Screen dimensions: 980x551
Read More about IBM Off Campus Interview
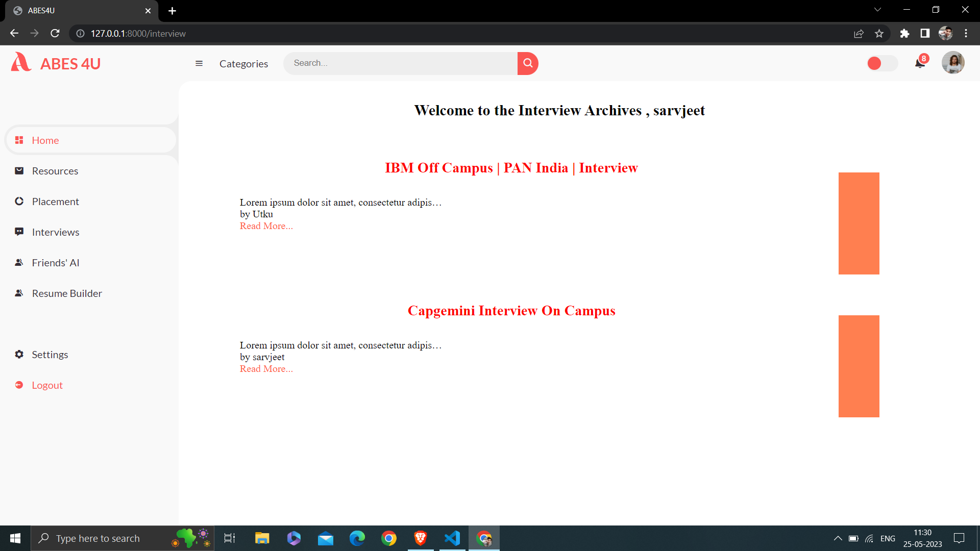coord(265,226)
